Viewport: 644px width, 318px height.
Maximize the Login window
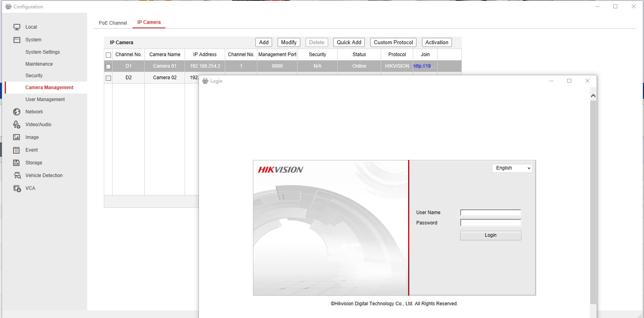(x=569, y=81)
